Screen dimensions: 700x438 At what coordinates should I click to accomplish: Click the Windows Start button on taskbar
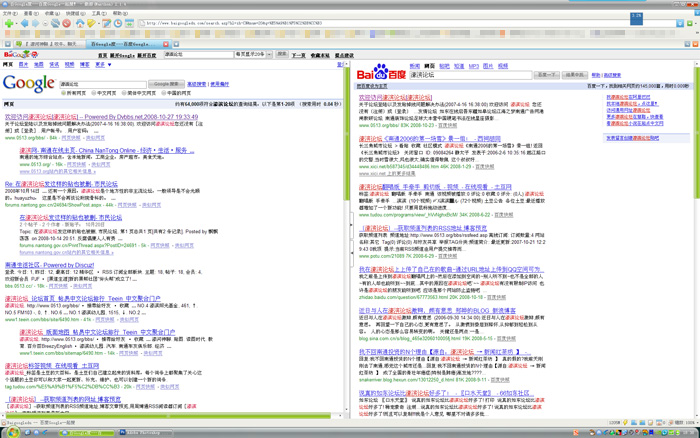pos(14,432)
